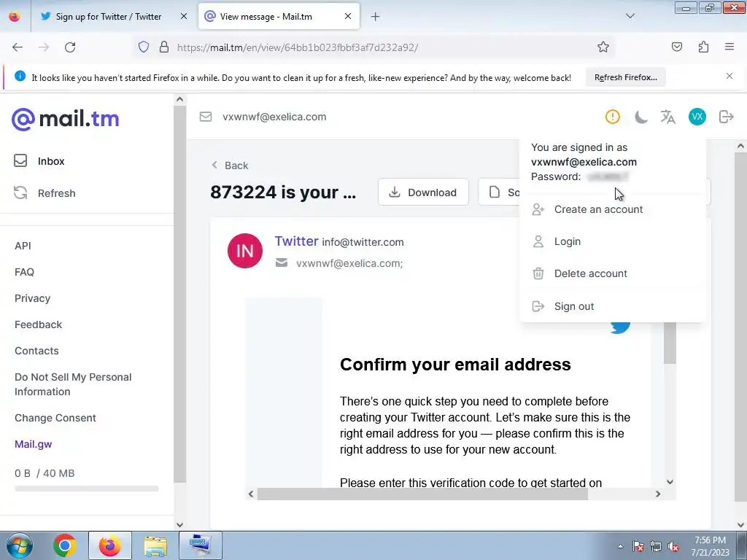
Task: Open the language translation menu
Action: pyautogui.click(x=668, y=117)
